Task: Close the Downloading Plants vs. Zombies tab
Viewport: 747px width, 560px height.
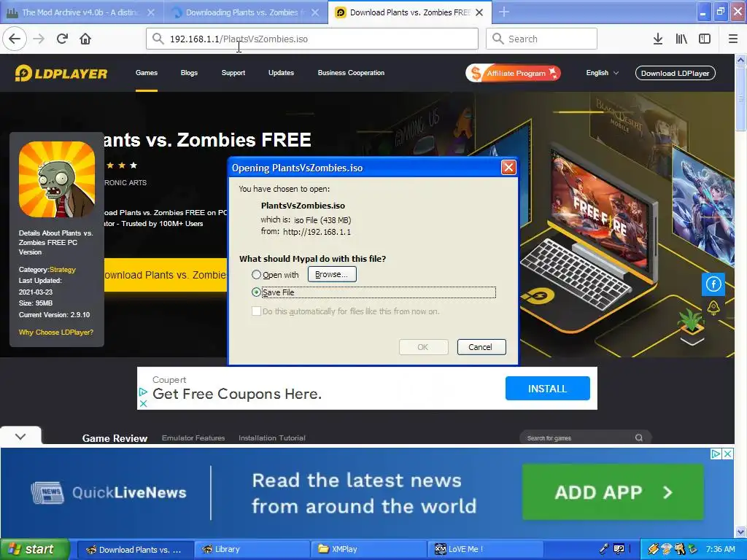Action: (x=315, y=12)
